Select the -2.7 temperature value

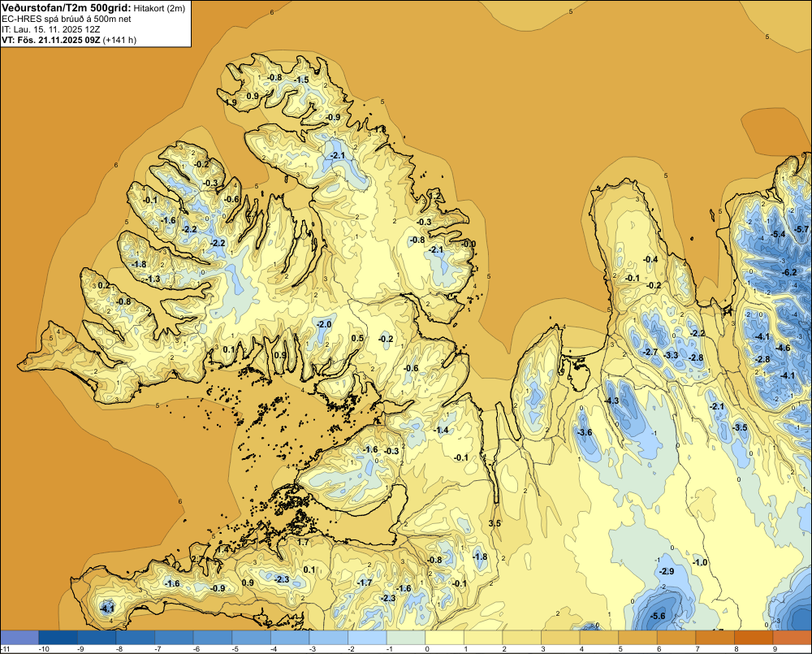(x=650, y=352)
